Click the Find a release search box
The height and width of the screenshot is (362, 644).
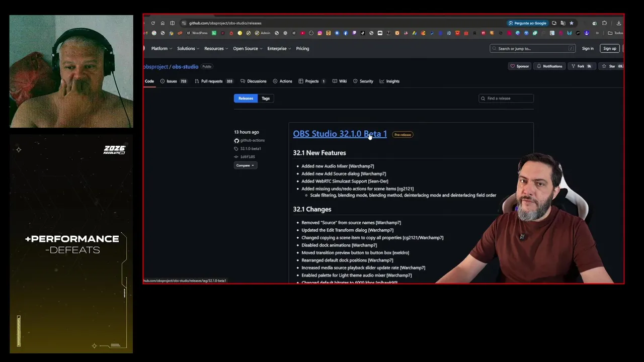click(506, 99)
